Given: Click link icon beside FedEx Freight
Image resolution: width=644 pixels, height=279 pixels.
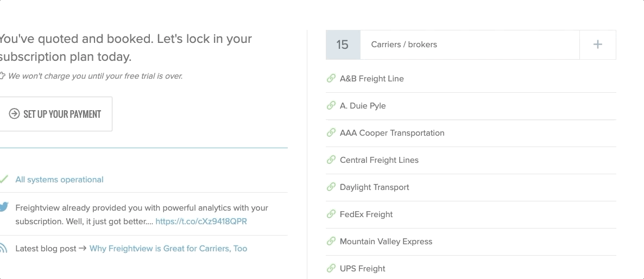Looking at the screenshot, I should point(331,214).
